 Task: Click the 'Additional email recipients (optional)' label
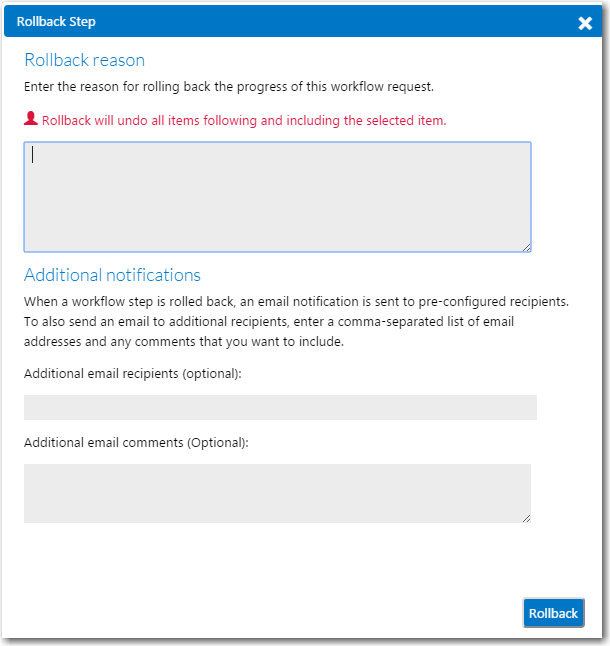pyautogui.click(x=133, y=374)
